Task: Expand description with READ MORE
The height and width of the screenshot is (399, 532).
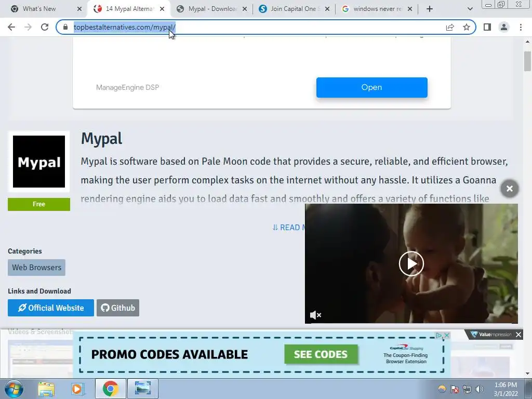Action: pyautogui.click(x=288, y=228)
